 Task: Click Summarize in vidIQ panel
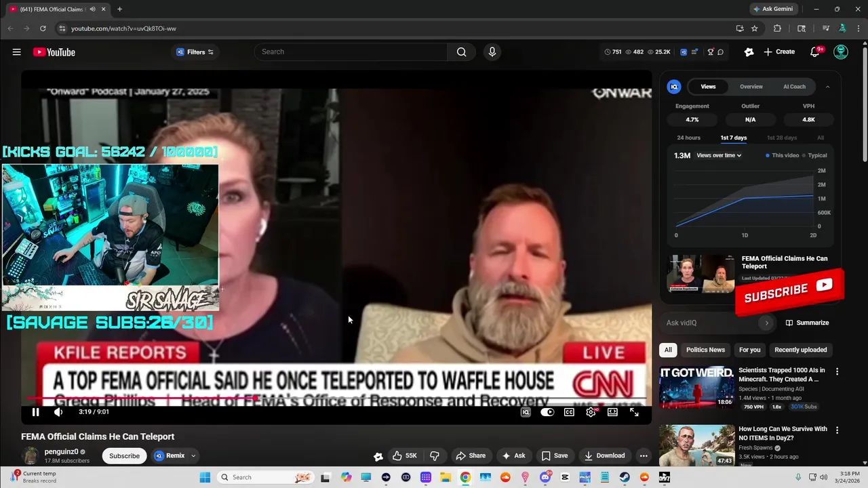(x=807, y=323)
